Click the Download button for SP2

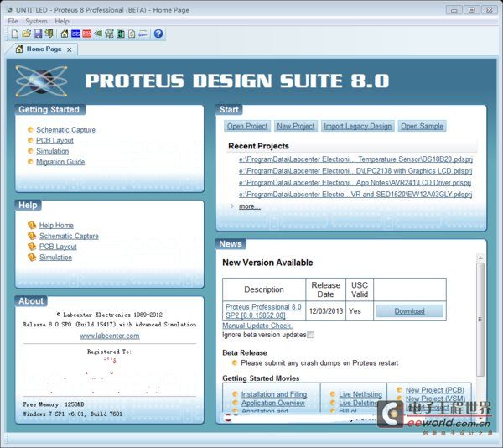pyautogui.click(x=409, y=311)
